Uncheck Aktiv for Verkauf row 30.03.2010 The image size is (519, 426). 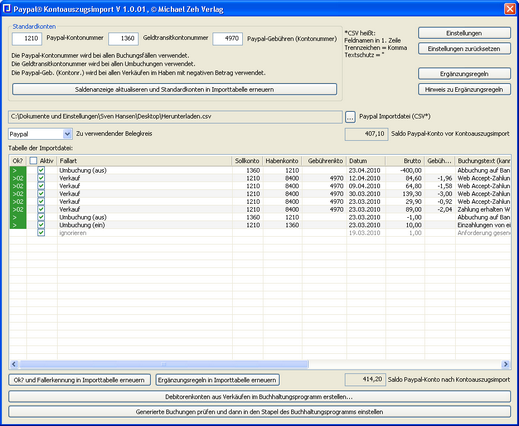41,194
